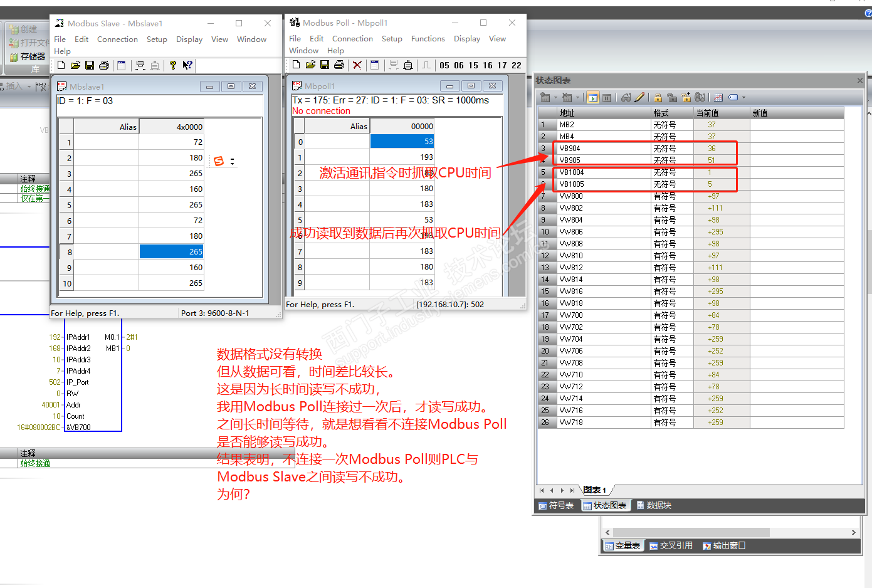Click the 地址 column header in status chart
The height and width of the screenshot is (588, 872).
[x=604, y=113]
